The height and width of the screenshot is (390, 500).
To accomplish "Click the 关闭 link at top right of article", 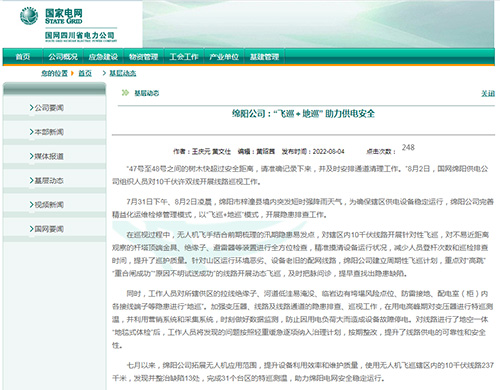I will pos(488,93).
